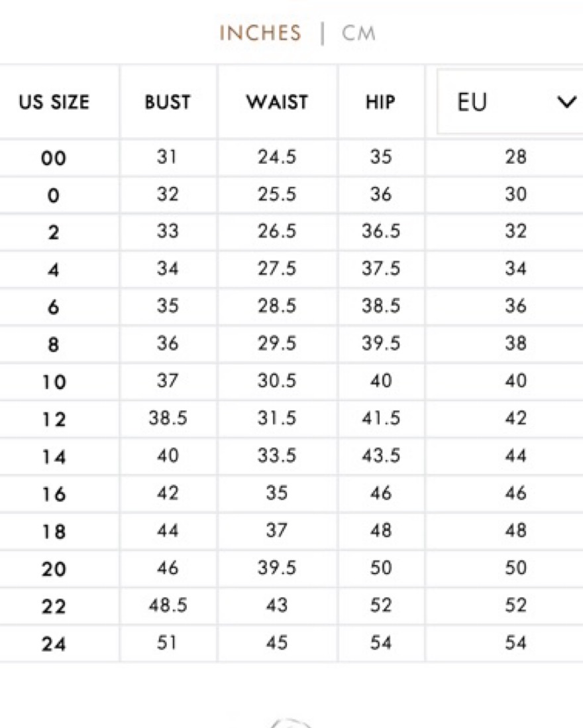Click the HIP column header
Image resolution: width=583 pixels, height=728 pixels.
[380, 101]
